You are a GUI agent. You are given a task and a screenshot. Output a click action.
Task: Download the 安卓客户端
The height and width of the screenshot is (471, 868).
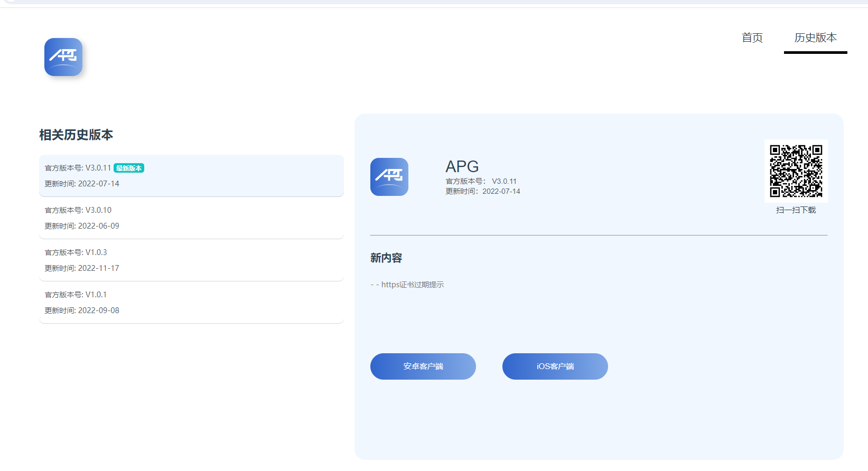point(423,366)
